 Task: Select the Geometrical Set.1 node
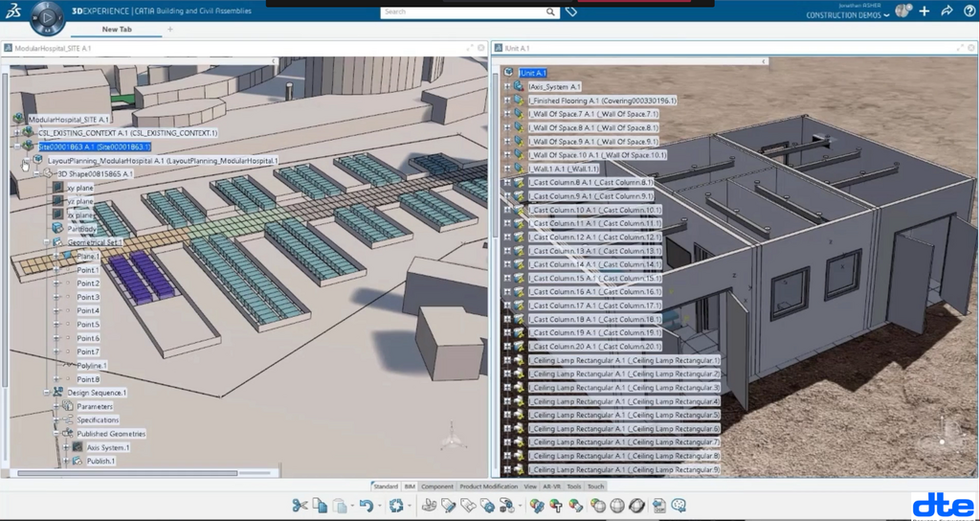[x=95, y=242]
